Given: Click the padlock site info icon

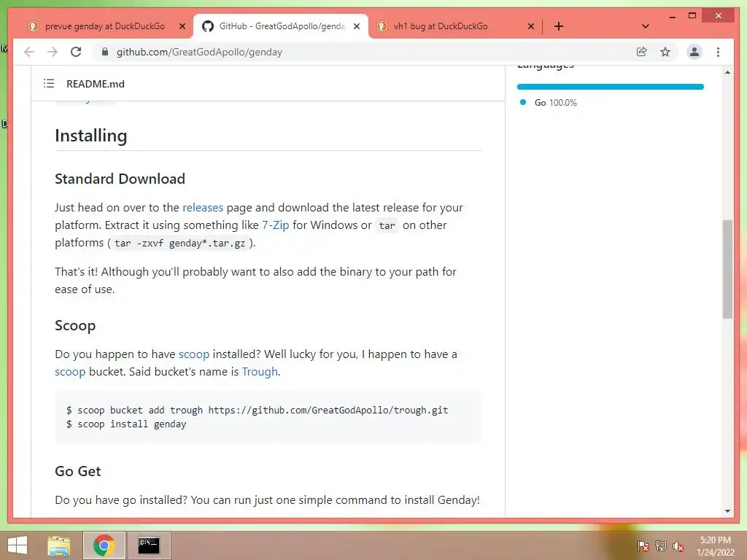Looking at the screenshot, I should pyautogui.click(x=105, y=52).
